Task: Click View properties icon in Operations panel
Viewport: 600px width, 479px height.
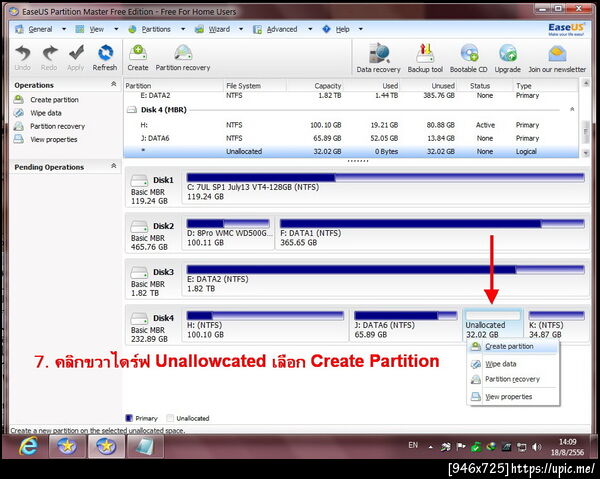Action: point(19,139)
